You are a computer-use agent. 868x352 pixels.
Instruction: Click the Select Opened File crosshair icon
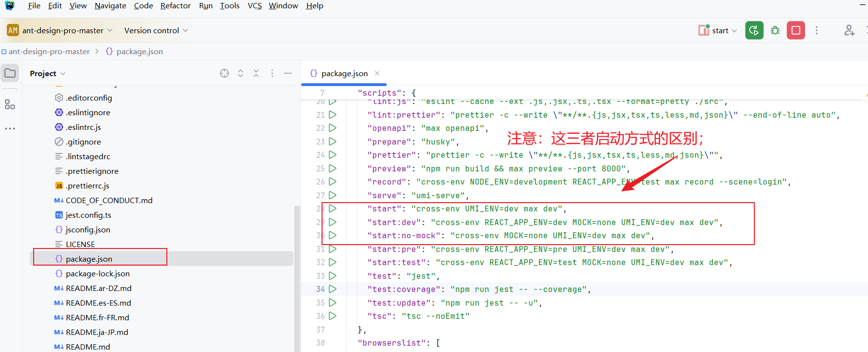point(224,73)
